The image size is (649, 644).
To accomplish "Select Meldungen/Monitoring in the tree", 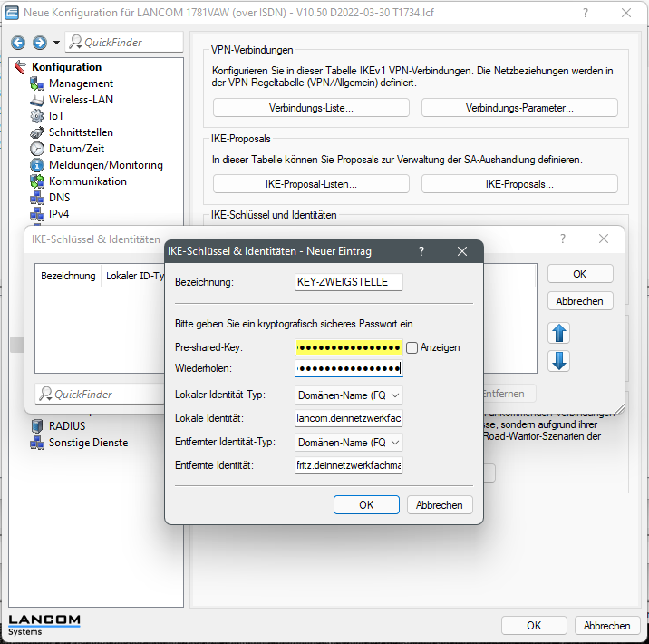I will click(105, 165).
